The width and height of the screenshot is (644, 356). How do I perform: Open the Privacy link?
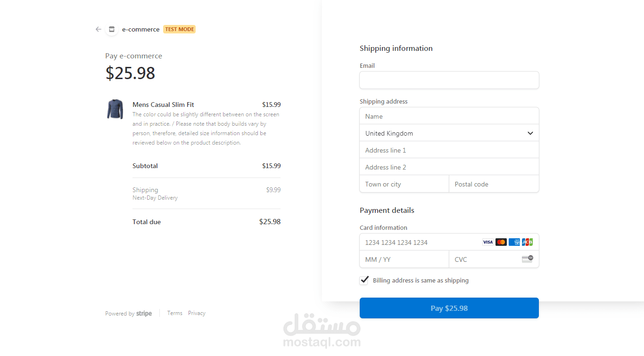[197, 313]
